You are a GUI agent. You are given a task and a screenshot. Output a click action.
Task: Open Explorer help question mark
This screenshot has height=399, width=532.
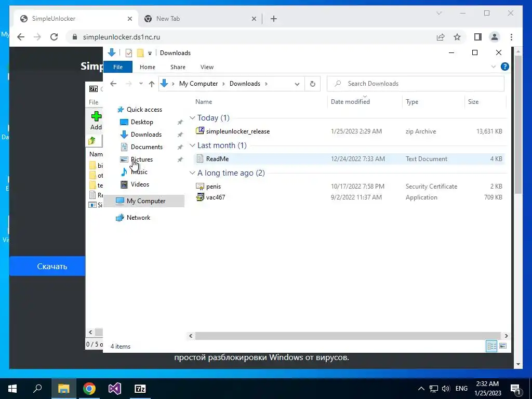(505, 67)
